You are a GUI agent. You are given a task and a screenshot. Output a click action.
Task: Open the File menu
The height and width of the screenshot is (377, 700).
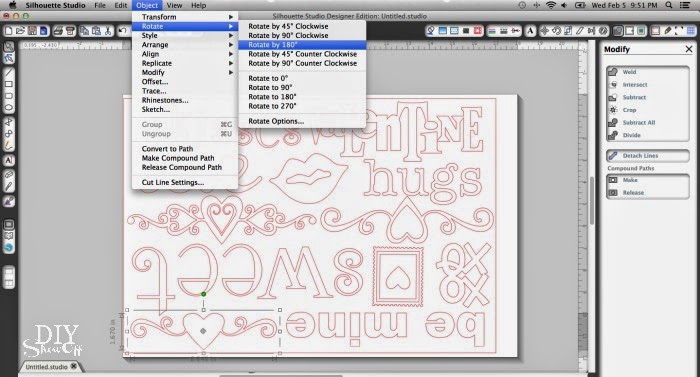click(100, 5)
